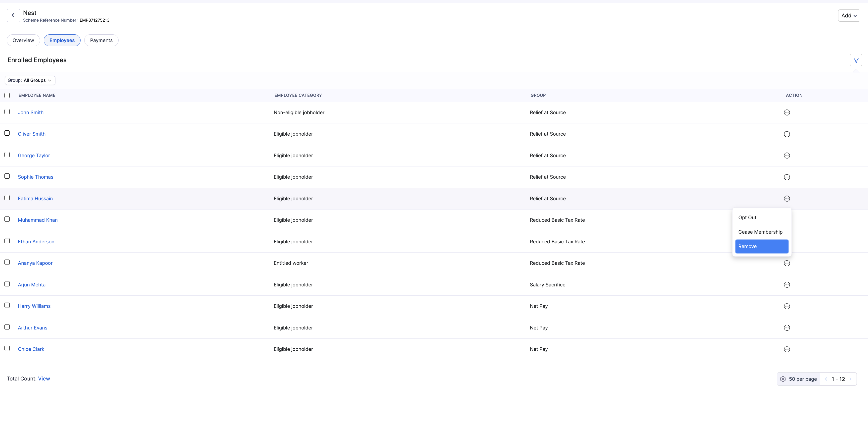Viewport: 868px width, 431px height.
Task: Click View next to Total Count
Action: pos(44,379)
